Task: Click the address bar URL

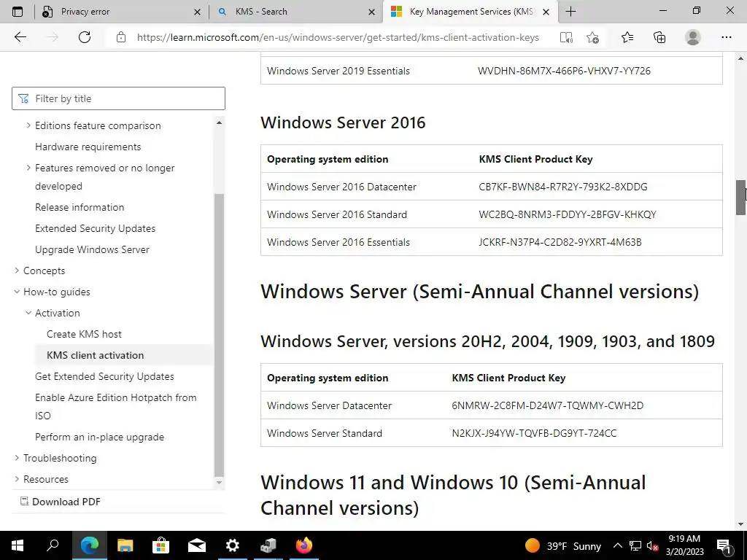Action: coord(338,37)
